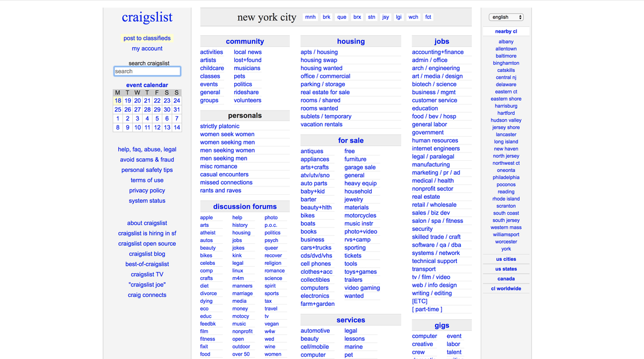The image size is (644, 359).
Task: Expand the cl worldwide section
Action: [x=506, y=288]
